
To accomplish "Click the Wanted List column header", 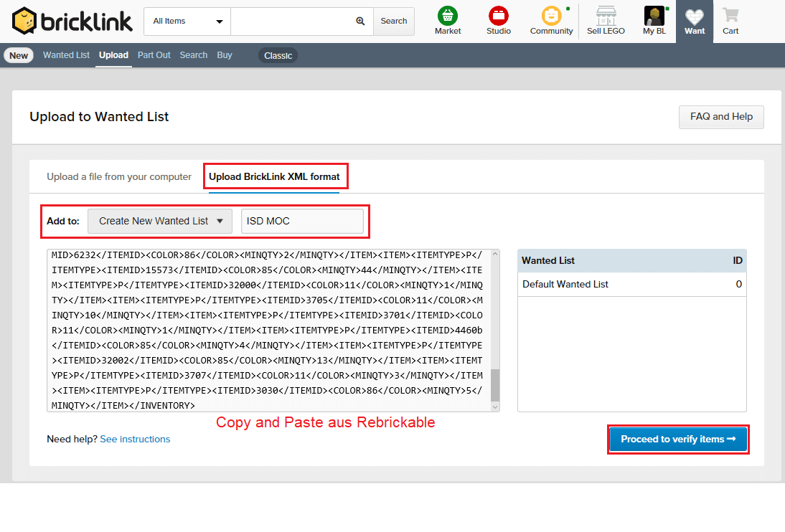I will [548, 261].
